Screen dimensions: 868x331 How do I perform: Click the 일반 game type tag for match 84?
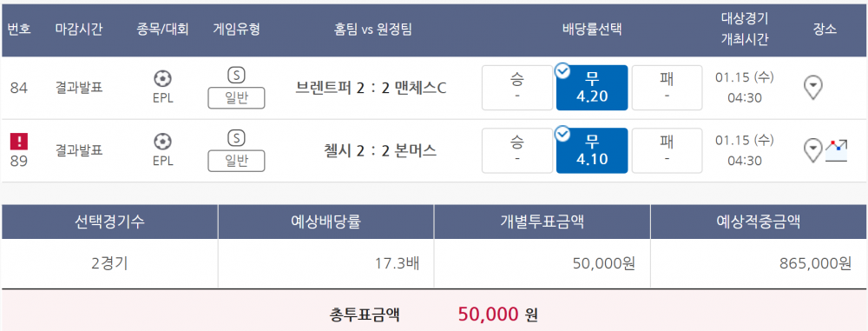[x=236, y=98]
